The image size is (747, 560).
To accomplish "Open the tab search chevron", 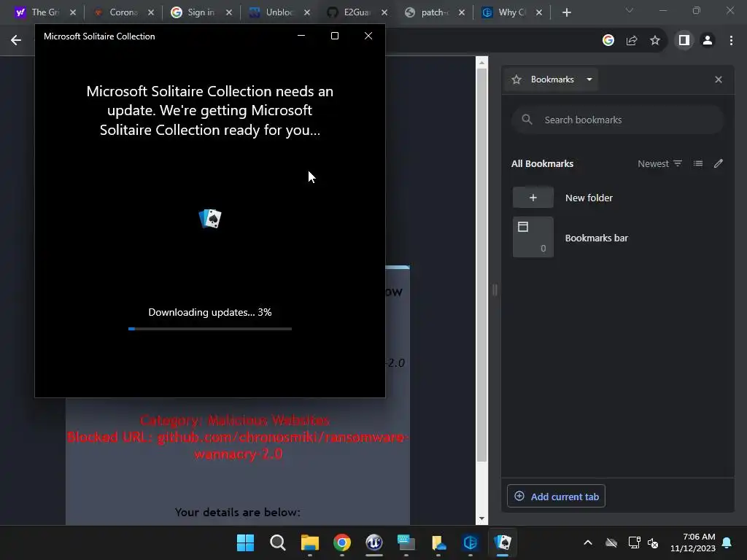I will click(x=630, y=10).
